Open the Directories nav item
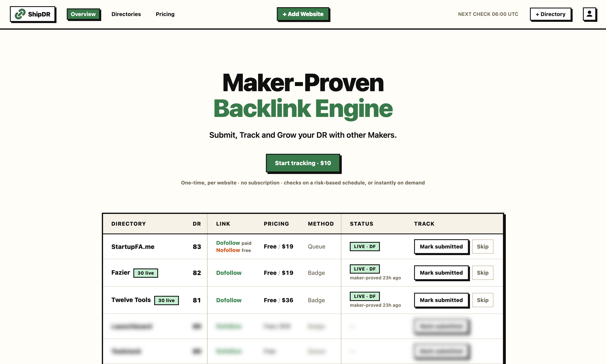 pyautogui.click(x=126, y=14)
